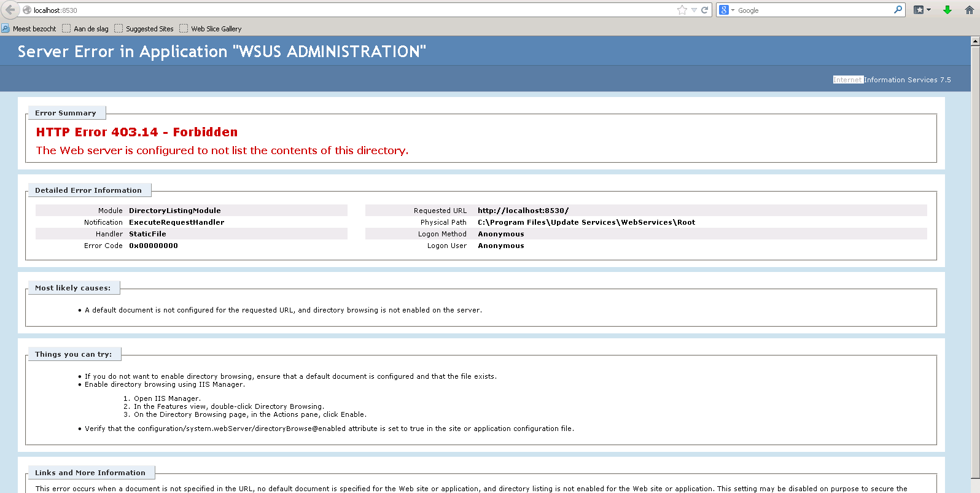Click the HTTP Error 403.14 - Forbidden heading

click(x=137, y=132)
